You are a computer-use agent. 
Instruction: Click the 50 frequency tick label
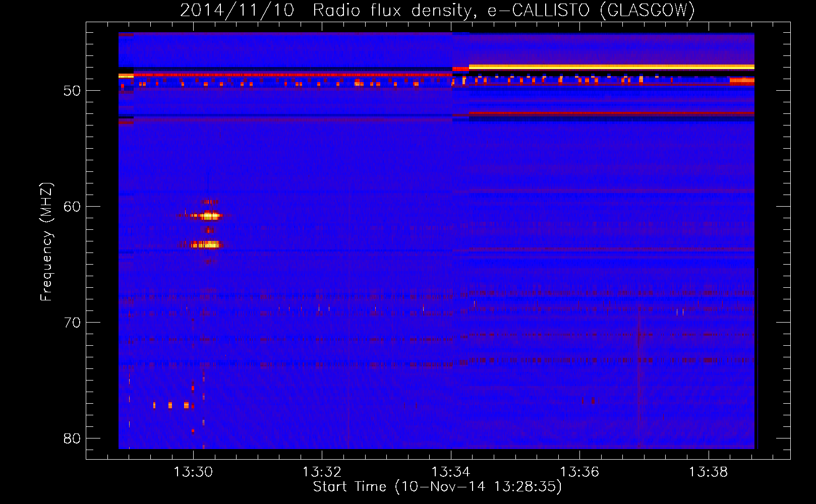coord(72,91)
